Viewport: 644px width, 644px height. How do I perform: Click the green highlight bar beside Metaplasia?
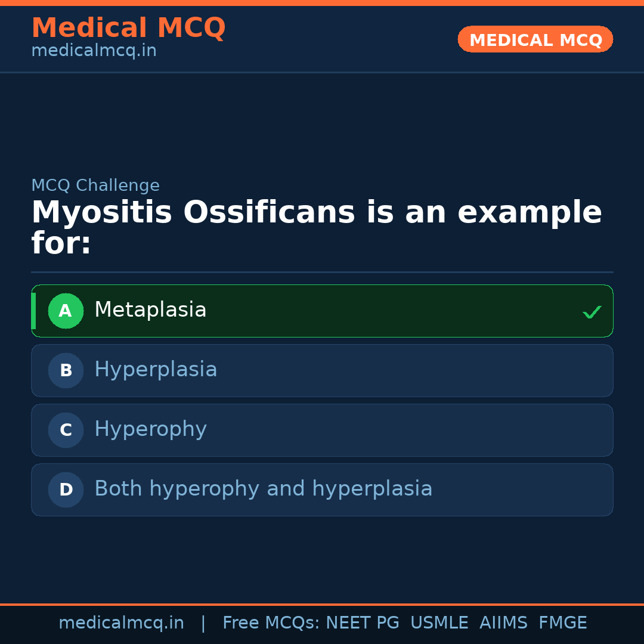click(x=34, y=311)
